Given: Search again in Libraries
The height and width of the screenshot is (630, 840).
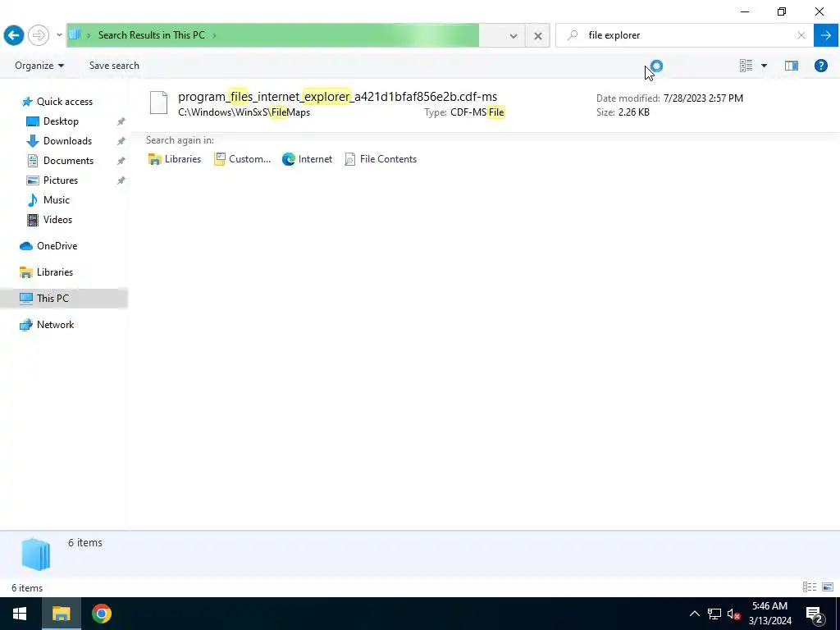Looking at the screenshot, I should click(175, 159).
